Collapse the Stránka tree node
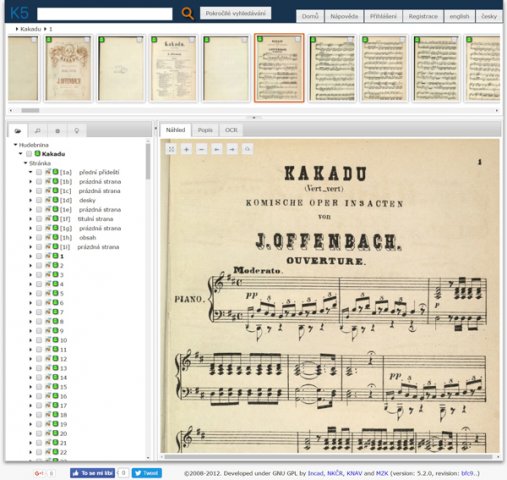The width and height of the screenshot is (507, 480). point(25,163)
